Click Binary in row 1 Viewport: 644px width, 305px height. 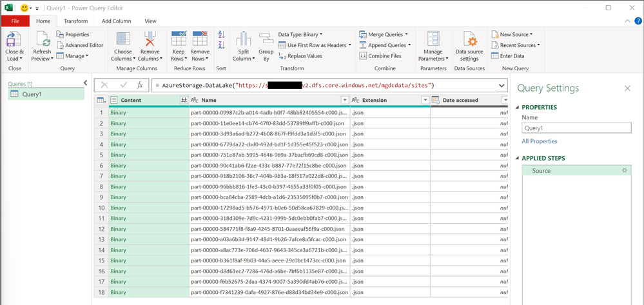point(118,113)
